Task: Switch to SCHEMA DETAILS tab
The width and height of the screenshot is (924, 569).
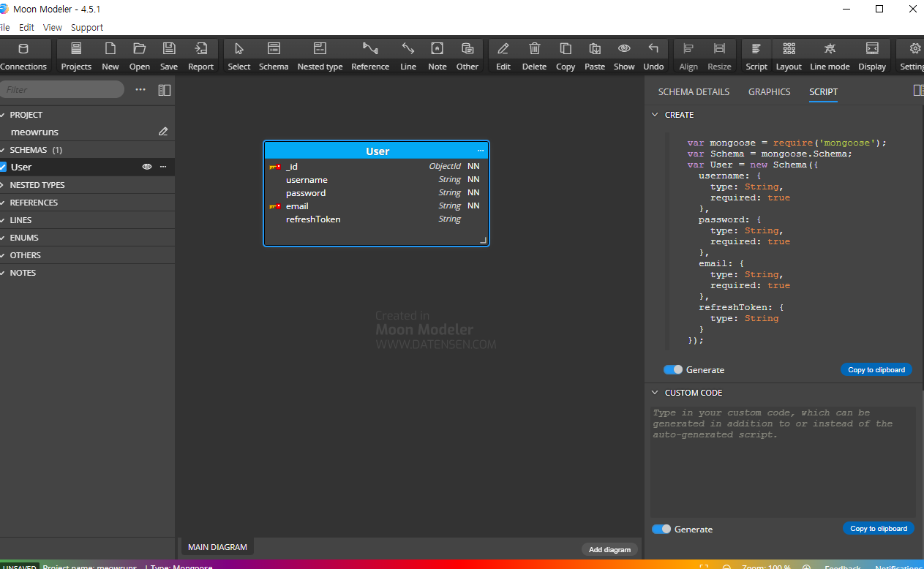Action: [694, 91]
